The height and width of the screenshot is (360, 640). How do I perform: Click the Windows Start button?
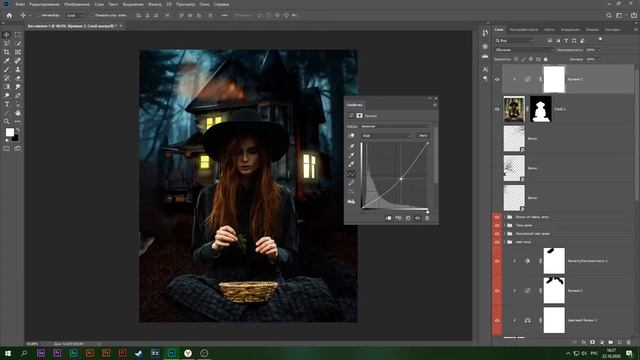[8, 353]
